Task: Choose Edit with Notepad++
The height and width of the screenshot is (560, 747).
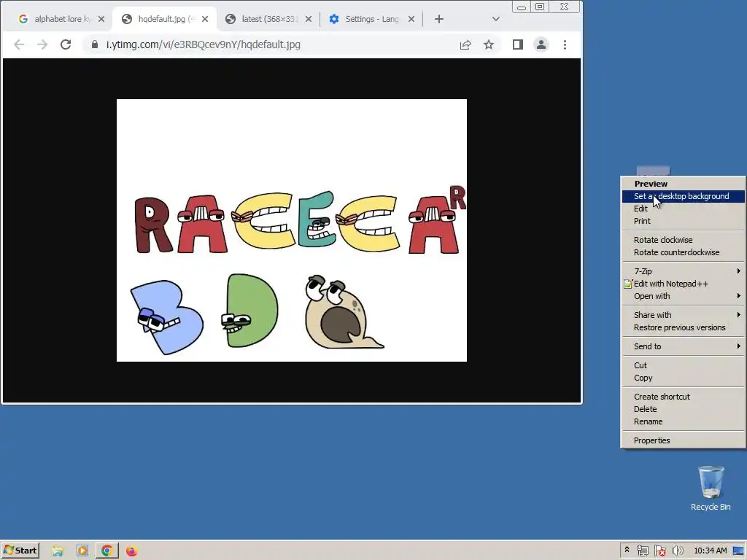Action: [x=683, y=284]
